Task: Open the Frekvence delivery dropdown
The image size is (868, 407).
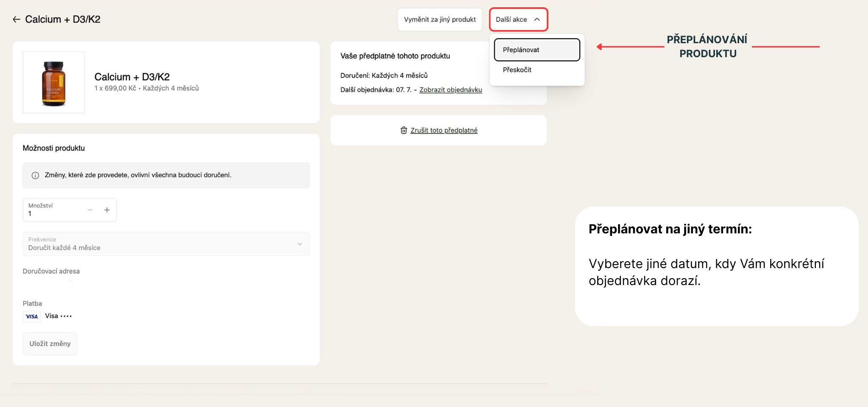Action: coord(166,244)
